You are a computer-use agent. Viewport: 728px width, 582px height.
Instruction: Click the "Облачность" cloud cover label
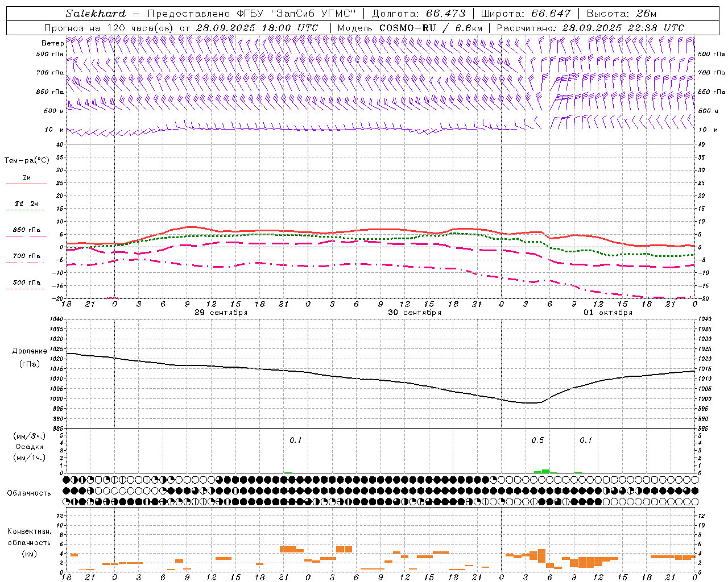coord(29,493)
